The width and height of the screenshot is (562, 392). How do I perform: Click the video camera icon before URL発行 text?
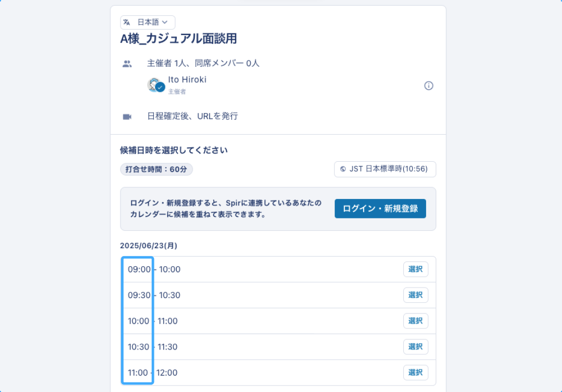[x=127, y=116]
